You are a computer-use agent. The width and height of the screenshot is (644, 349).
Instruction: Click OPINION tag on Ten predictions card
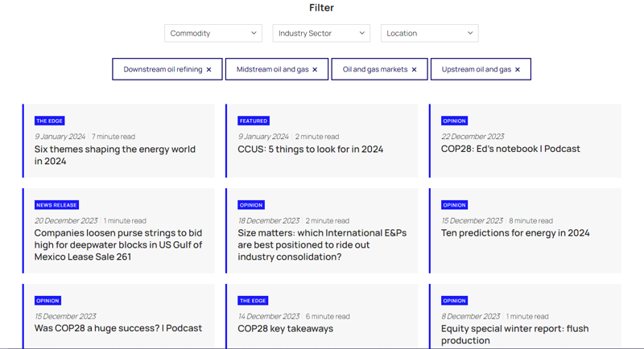click(454, 205)
